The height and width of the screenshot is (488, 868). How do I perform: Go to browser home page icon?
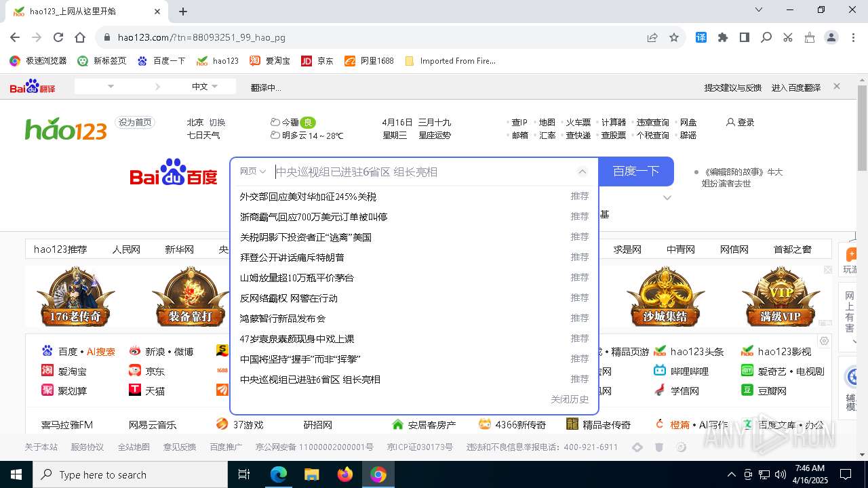(x=80, y=37)
